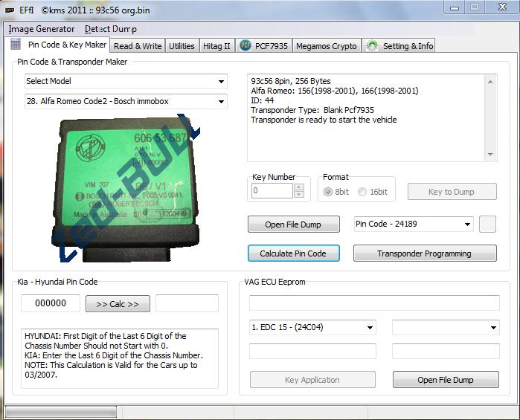Click the Key Number input field
The height and width of the screenshot is (420, 520).
point(272,190)
